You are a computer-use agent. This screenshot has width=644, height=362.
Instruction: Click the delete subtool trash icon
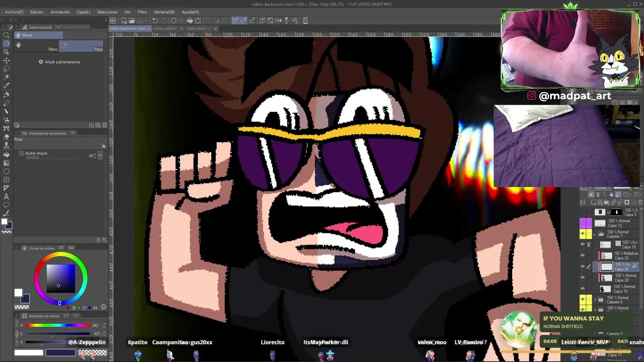point(104,125)
